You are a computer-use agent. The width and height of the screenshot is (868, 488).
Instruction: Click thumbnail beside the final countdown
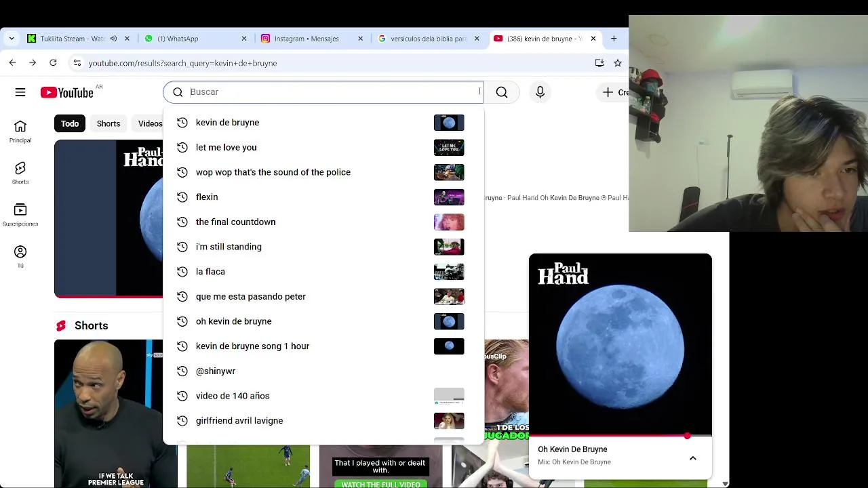pos(449,222)
